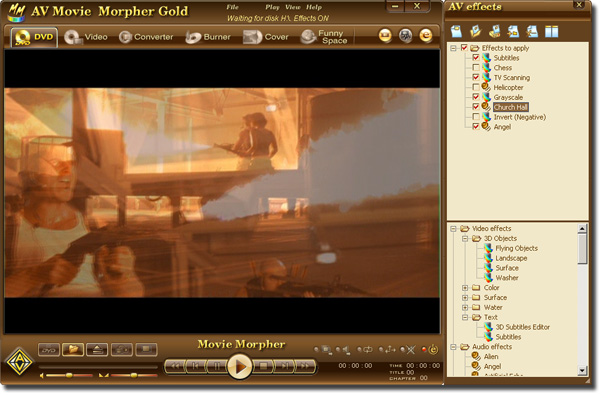
Task: Expand the Color effects folder
Action: click(465, 288)
